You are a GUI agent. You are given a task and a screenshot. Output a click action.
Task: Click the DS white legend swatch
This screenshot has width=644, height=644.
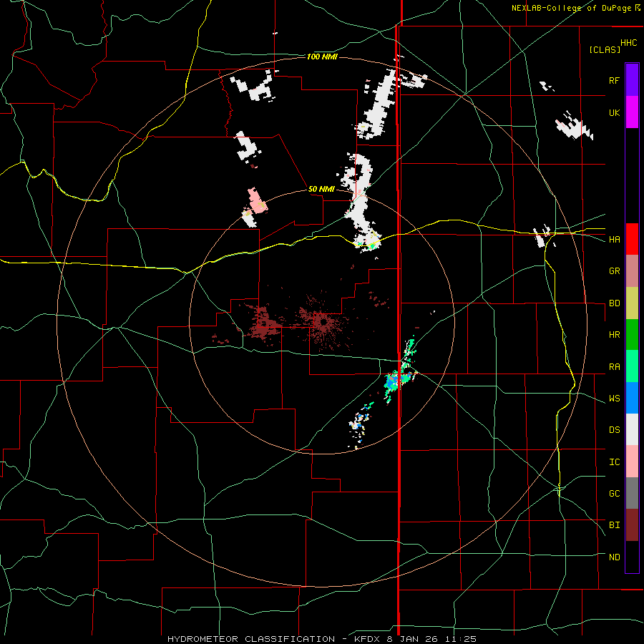[632, 429]
